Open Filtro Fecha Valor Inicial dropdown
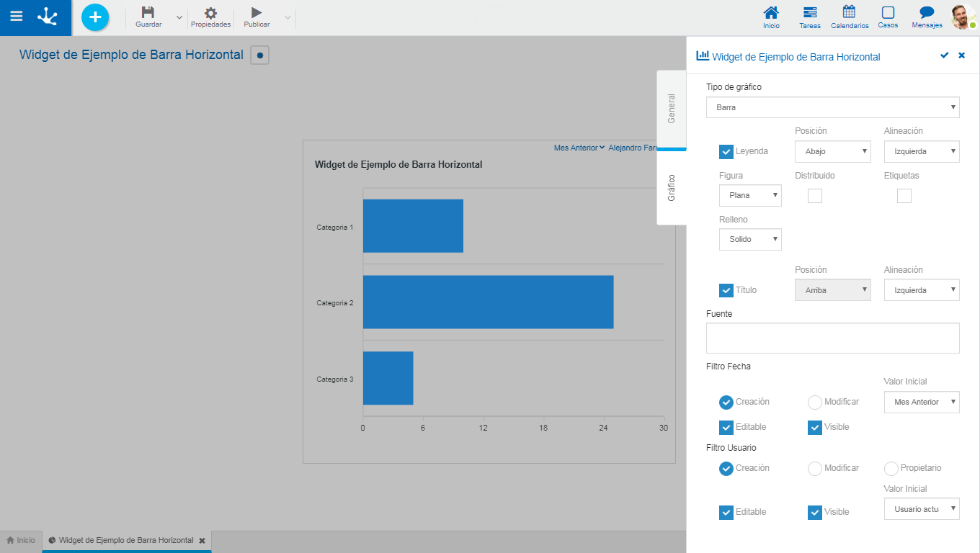Image resolution: width=980 pixels, height=553 pixels. pyautogui.click(x=922, y=402)
